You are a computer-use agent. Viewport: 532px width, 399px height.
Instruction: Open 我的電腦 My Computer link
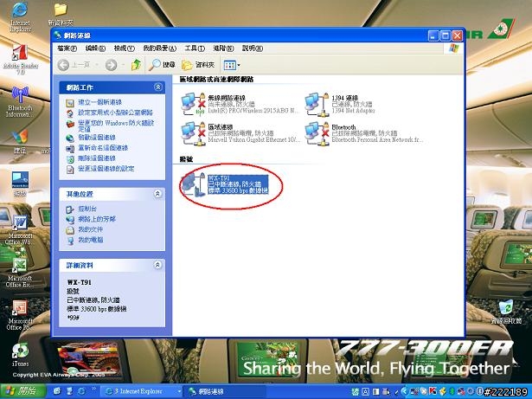(x=90, y=240)
